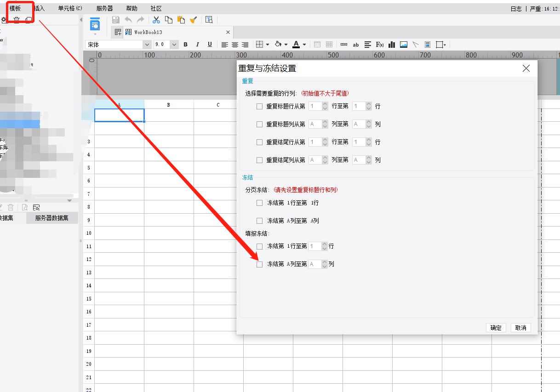Click the insert image icon
Screen dimensions: 560x392
click(404, 45)
